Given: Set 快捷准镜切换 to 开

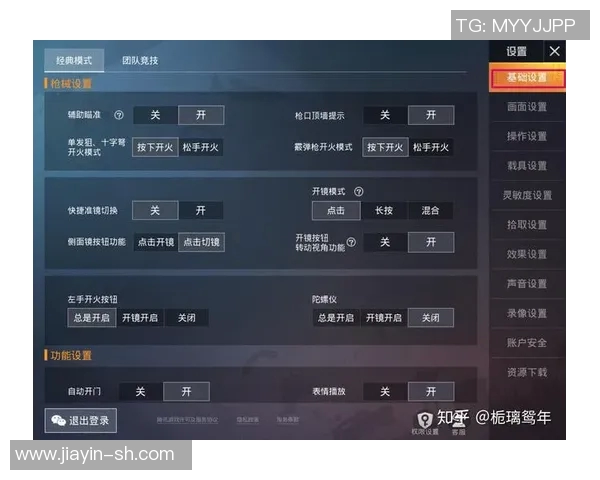Looking at the screenshot, I should [201, 210].
